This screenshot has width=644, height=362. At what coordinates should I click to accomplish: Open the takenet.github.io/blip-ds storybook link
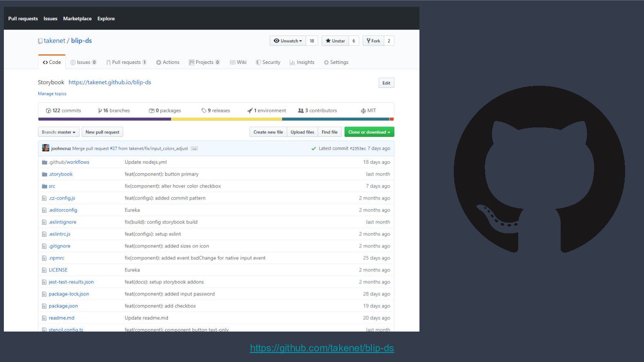pos(110,82)
